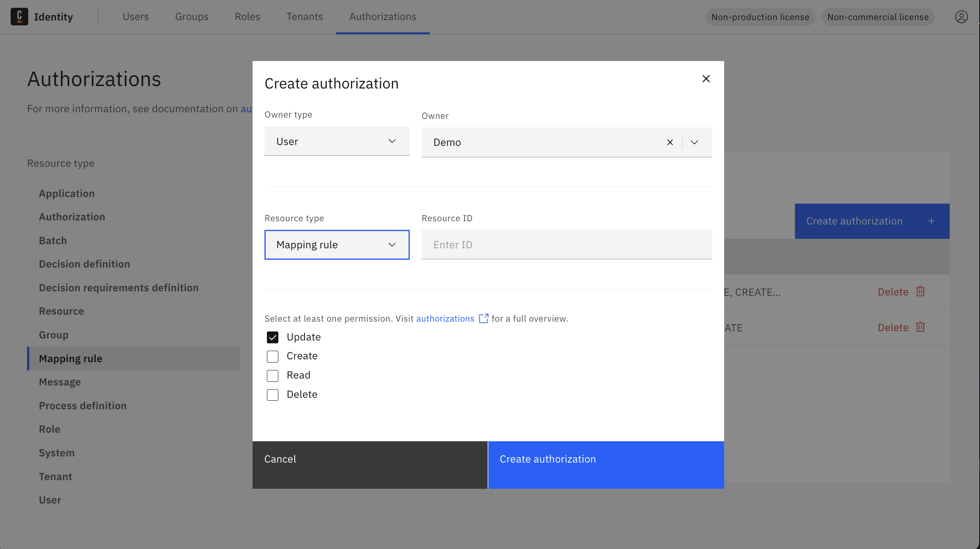This screenshot has width=980, height=549.
Task: Click the external link icon beside authorizations
Action: 484,318
